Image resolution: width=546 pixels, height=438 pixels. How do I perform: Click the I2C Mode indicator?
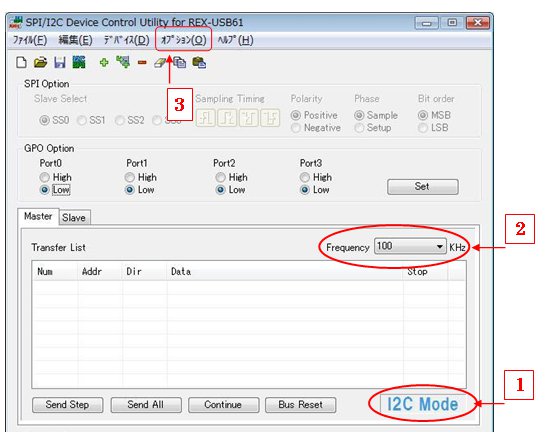point(423,404)
